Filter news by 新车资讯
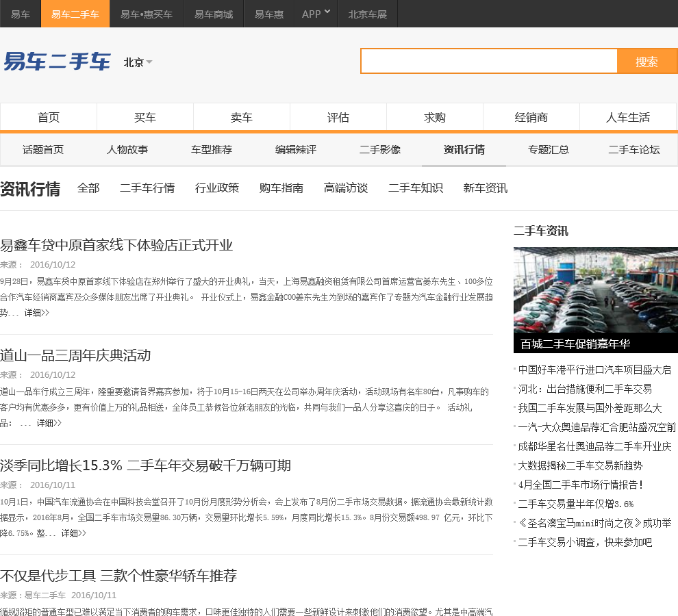678x616 pixels. tap(485, 188)
